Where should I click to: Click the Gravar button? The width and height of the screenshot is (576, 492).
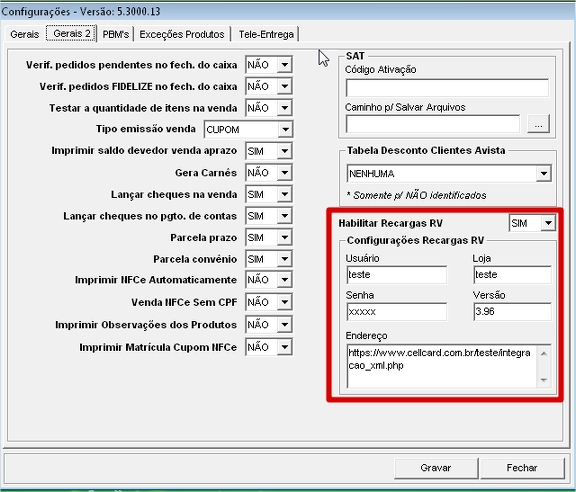point(436,468)
